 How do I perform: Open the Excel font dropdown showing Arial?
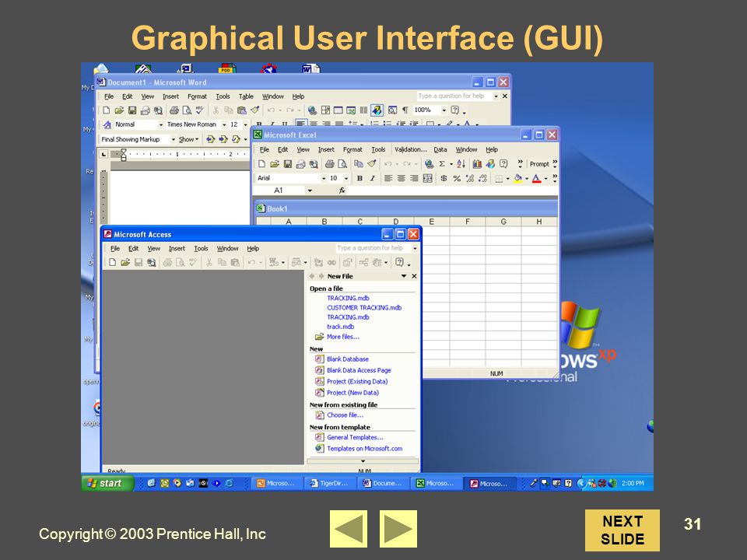(x=324, y=178)
